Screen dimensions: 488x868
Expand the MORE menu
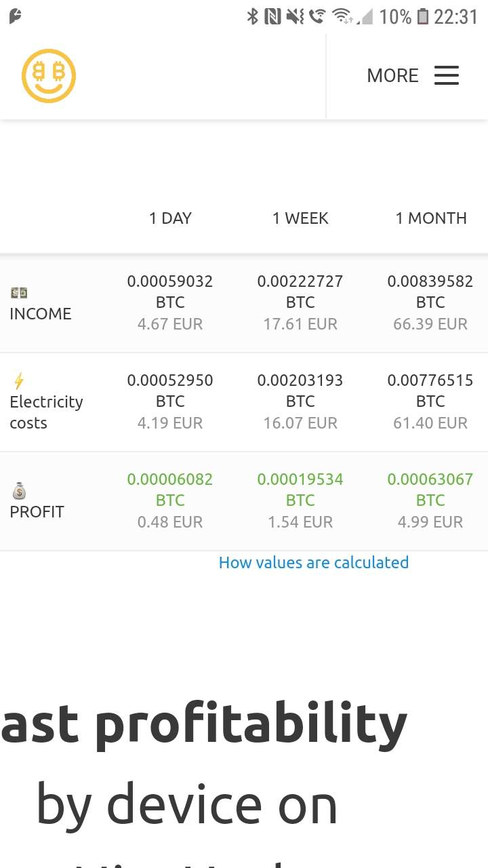(392, 75)
